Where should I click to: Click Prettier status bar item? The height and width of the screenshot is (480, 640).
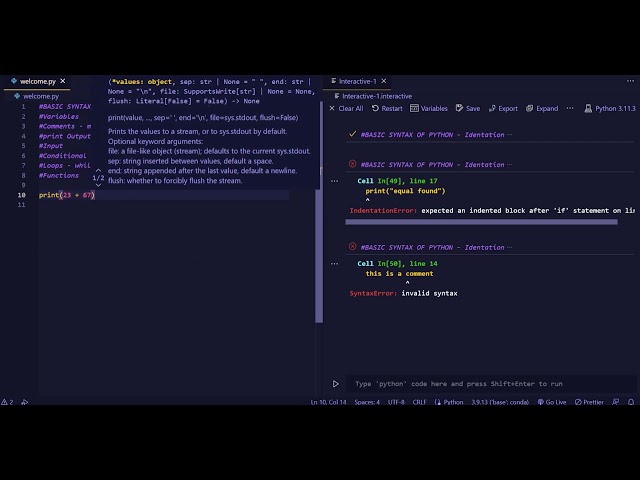589,402
